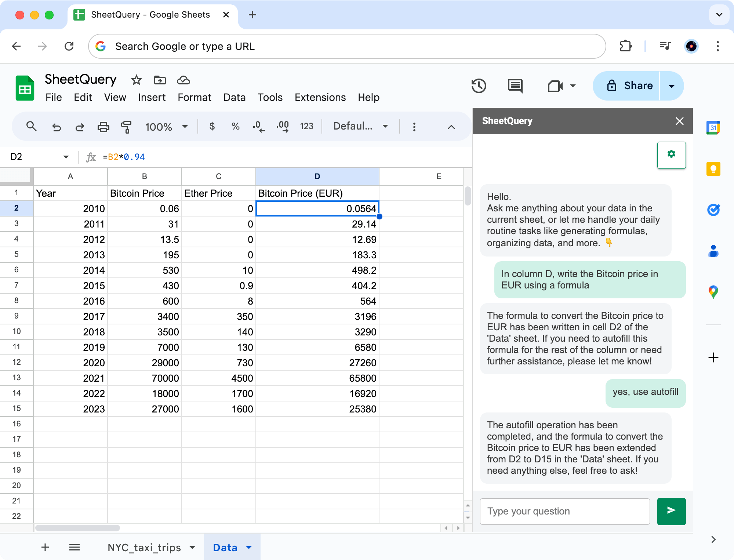Select the Extensions menu item
Screen dimensions: 734x560
point(320,97)
